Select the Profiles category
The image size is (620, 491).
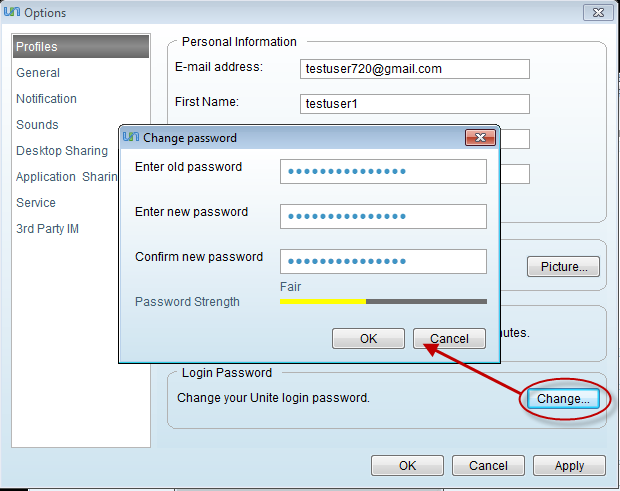(81, 47)
